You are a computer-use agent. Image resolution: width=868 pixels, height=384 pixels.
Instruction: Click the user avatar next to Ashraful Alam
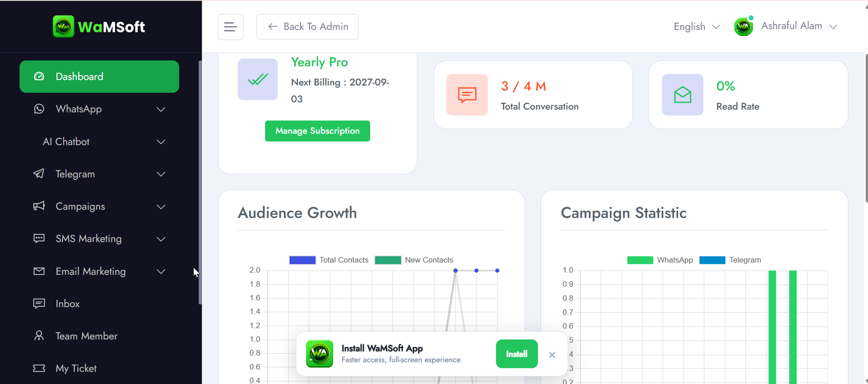(744, 26)
